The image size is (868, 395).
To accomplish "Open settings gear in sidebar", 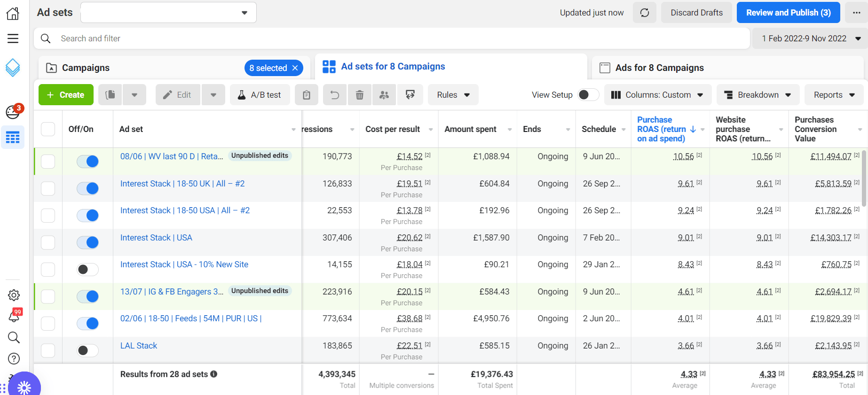I will click(x=14, y=295).
